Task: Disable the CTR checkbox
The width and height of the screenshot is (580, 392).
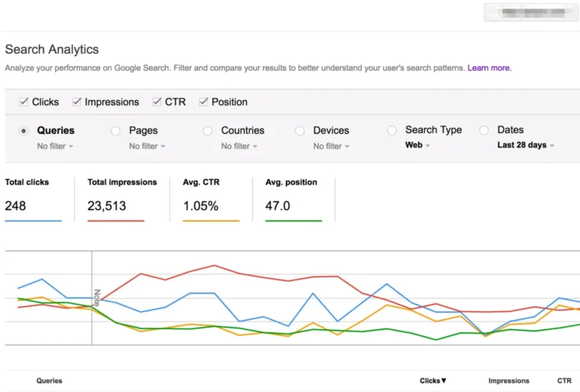Action: click(x=157, y=102)
